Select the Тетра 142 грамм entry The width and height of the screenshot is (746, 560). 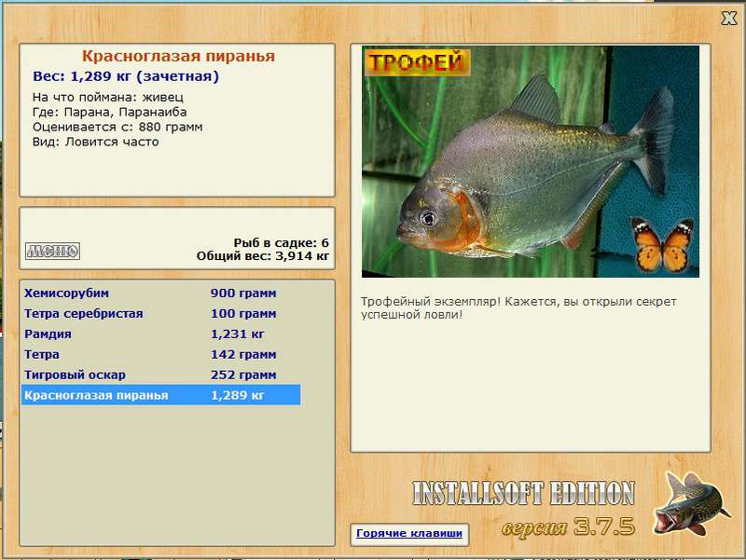click(160, 355)
